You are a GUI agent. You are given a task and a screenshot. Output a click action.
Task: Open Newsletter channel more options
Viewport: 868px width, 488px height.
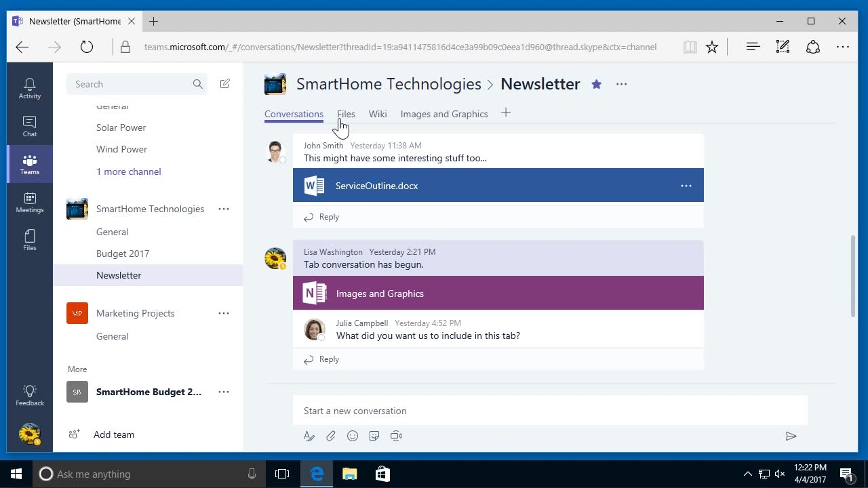[621, 84]
